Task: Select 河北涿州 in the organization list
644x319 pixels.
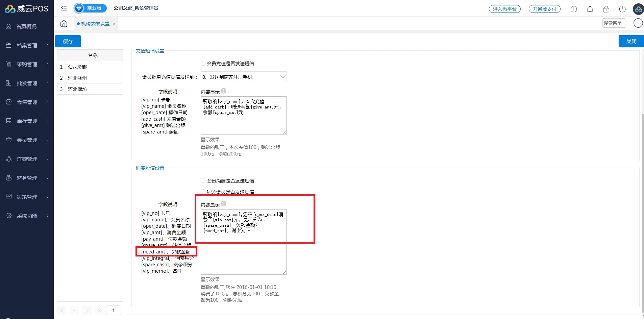Action: [x=77, y=78]
